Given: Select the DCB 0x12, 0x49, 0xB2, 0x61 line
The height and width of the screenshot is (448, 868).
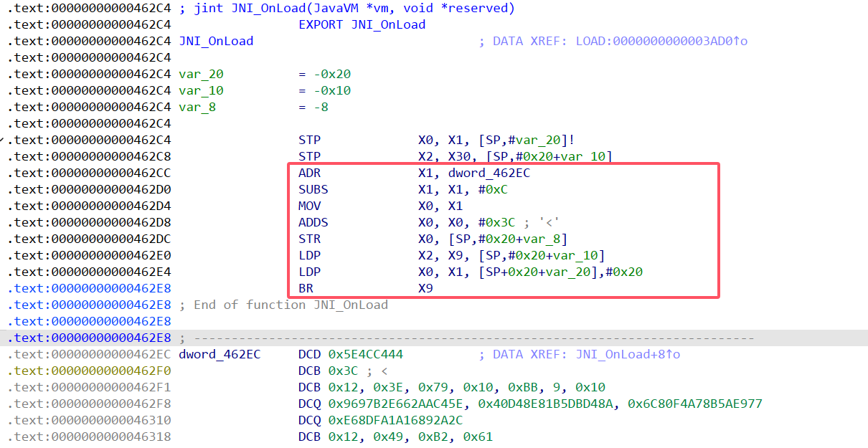Looking at the screenshot, I should 395,437.
